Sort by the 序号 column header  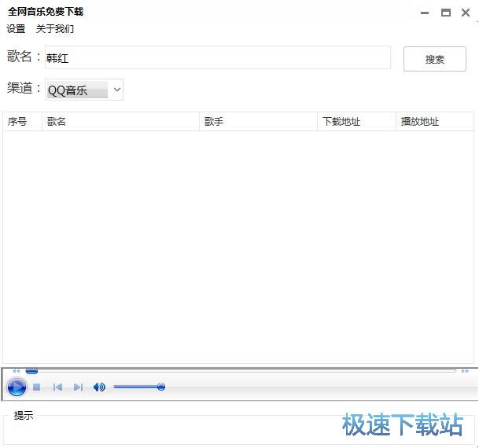(x=22, y=122)
